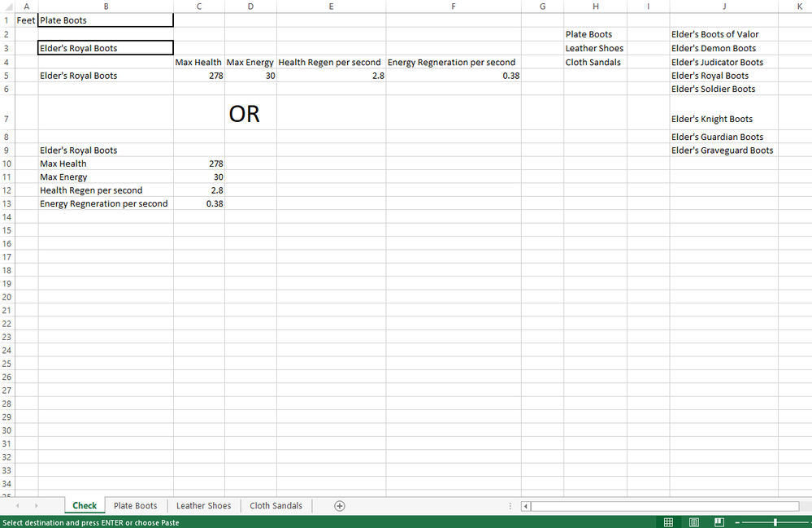Select 'Elder's Graveguard Boots' cell
The height and width of the screenshot is (528, 812).
pyautogui.click(x=724, y=151)
